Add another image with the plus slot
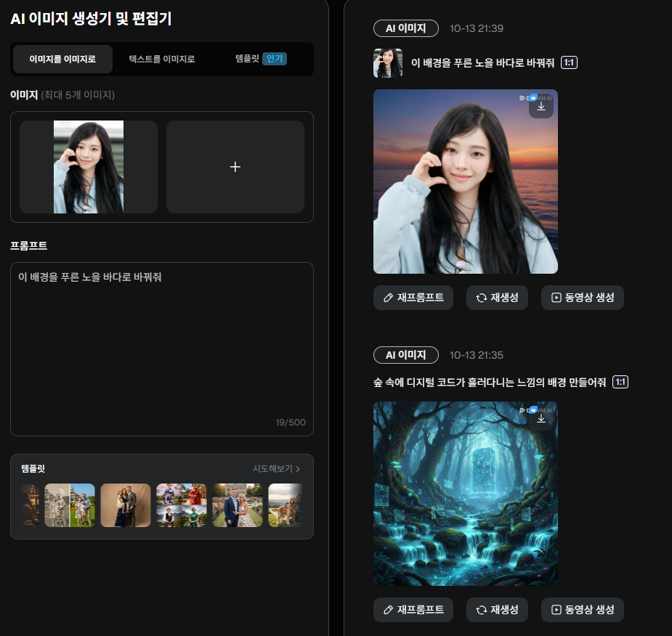This screenshot has width=672, height=636. pyautogui.click(x=235, y=166)
